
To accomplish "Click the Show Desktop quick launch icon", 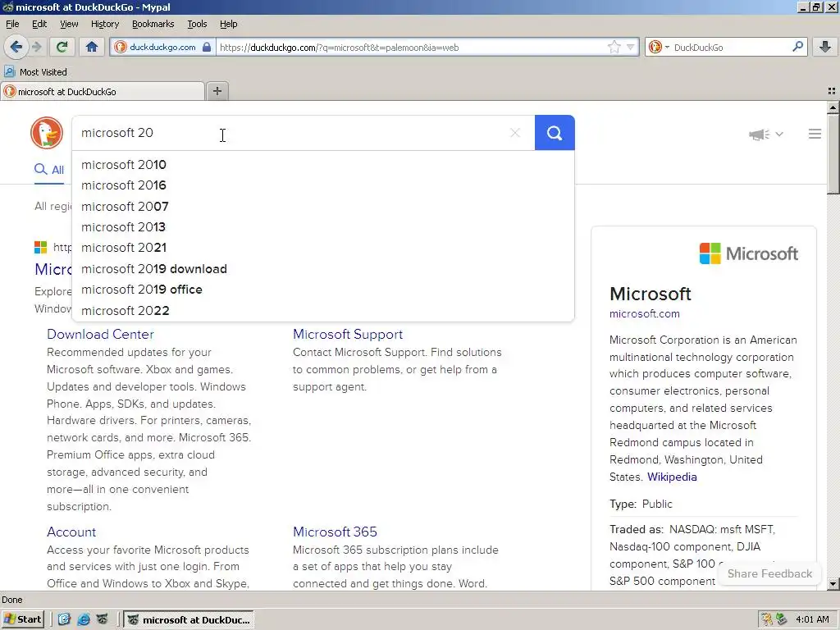I will pos(64,619).
